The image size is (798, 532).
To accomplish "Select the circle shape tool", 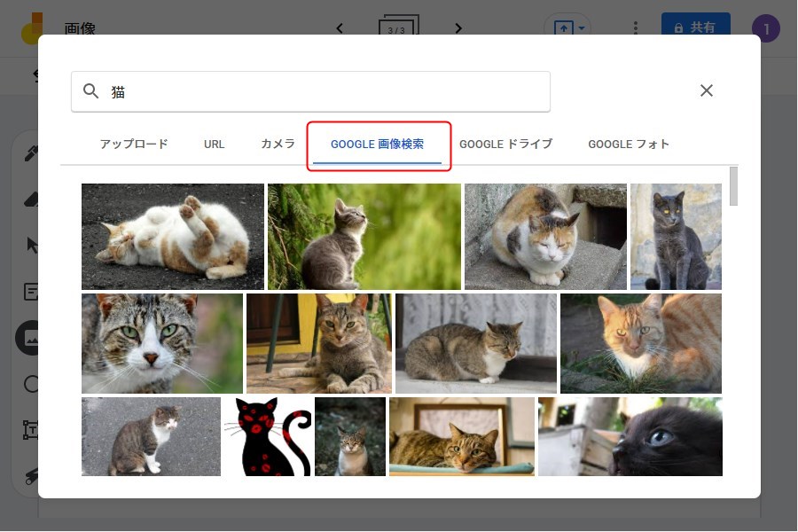I will (31, 384).
